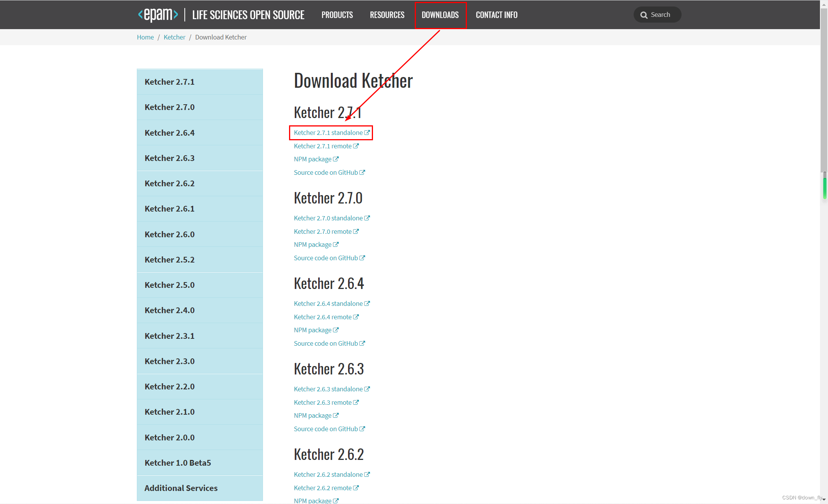Click the Ketcher breadcrumb link

point(174,37)
